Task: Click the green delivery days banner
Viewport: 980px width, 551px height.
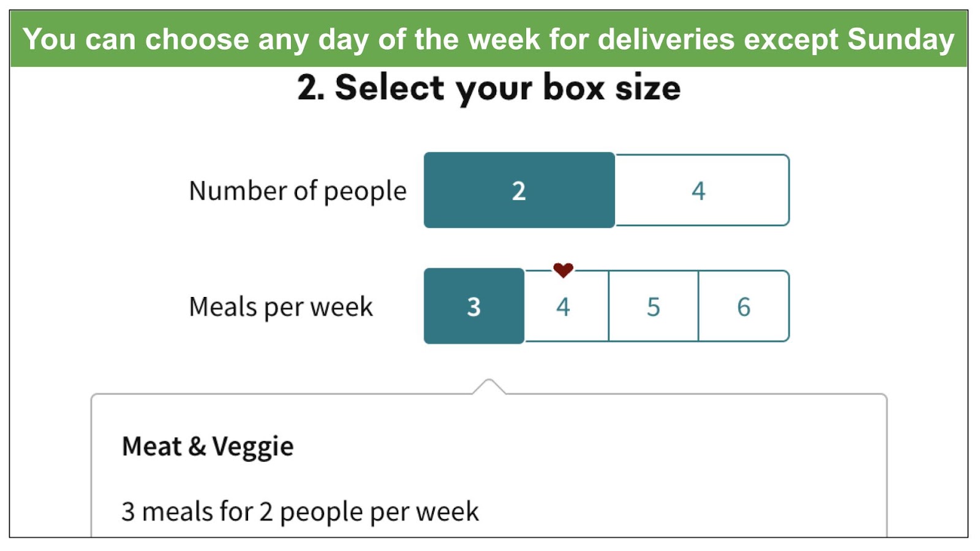Action: 489,39
